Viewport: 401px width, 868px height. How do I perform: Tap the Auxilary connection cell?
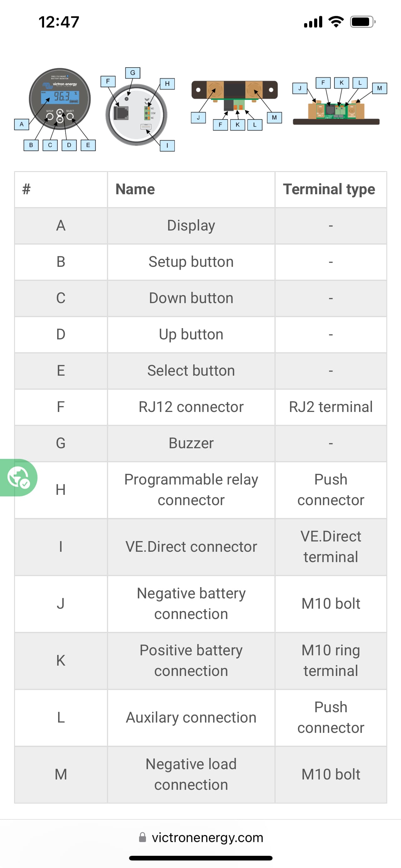pos(191,718)
